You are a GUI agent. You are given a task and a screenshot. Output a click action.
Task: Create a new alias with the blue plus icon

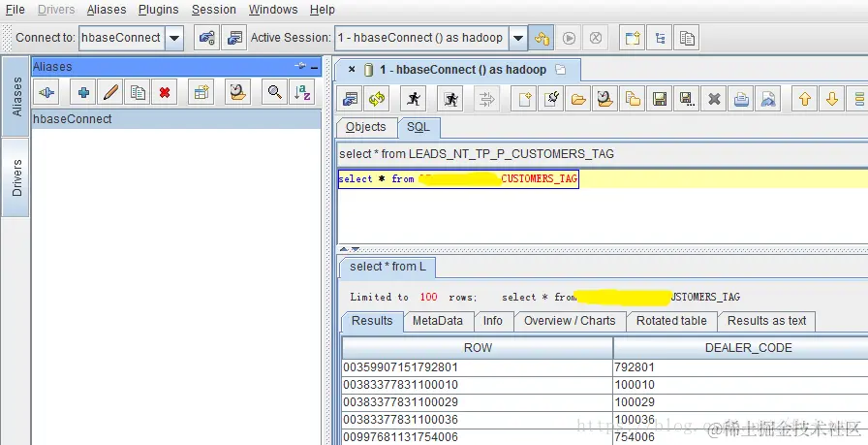point(83,92)
